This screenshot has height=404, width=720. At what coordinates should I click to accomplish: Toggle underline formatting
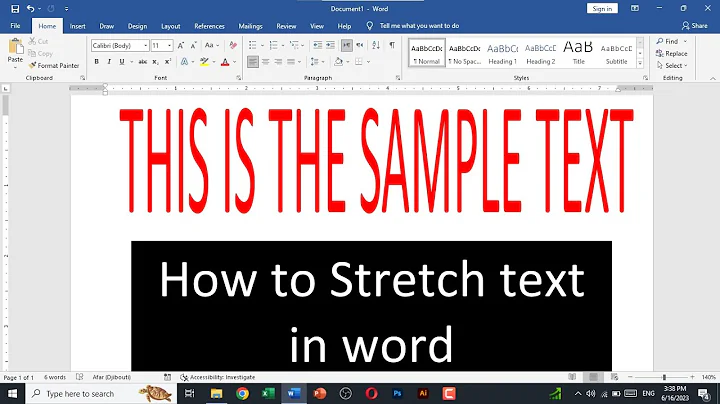[122, 62]
